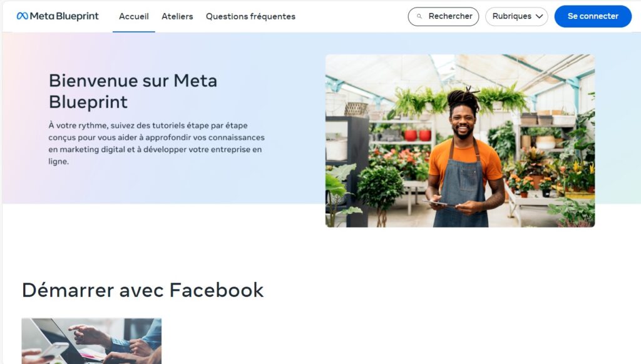Go to the Accueil tab
This screenshot has height=364, width=641.
click(x=134, y=16)
